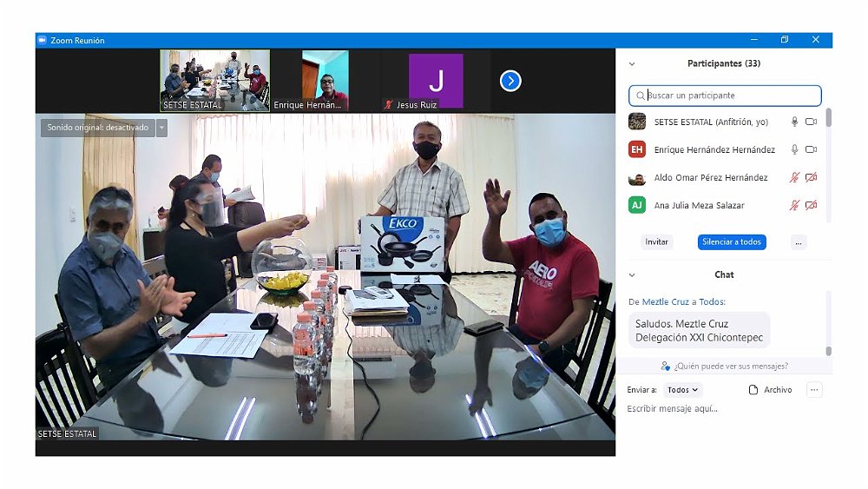
Task: Click the EH avatar of Enrique Hernández
Action: coord(637,149)
